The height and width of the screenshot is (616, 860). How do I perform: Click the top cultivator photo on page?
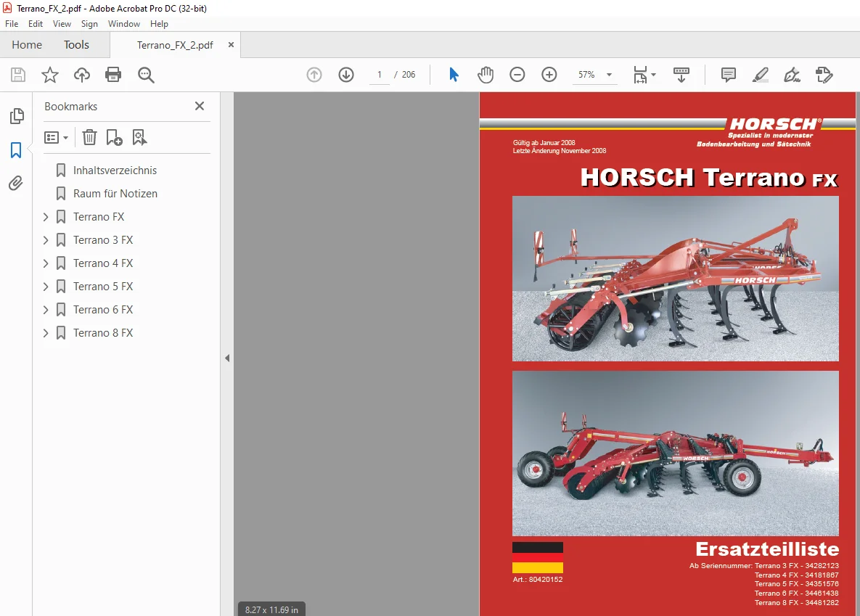click(x=675, y=279)
